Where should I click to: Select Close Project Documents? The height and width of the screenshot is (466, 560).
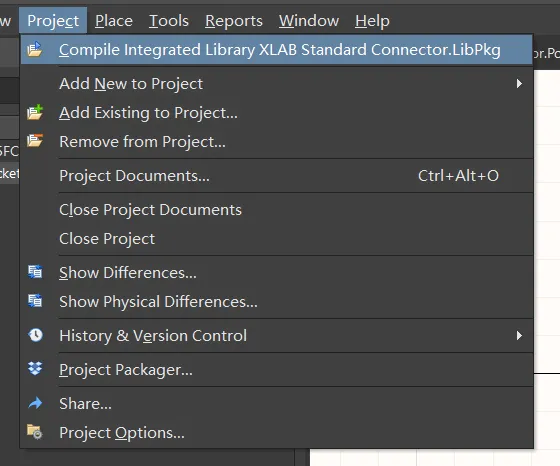coord(277,210)
